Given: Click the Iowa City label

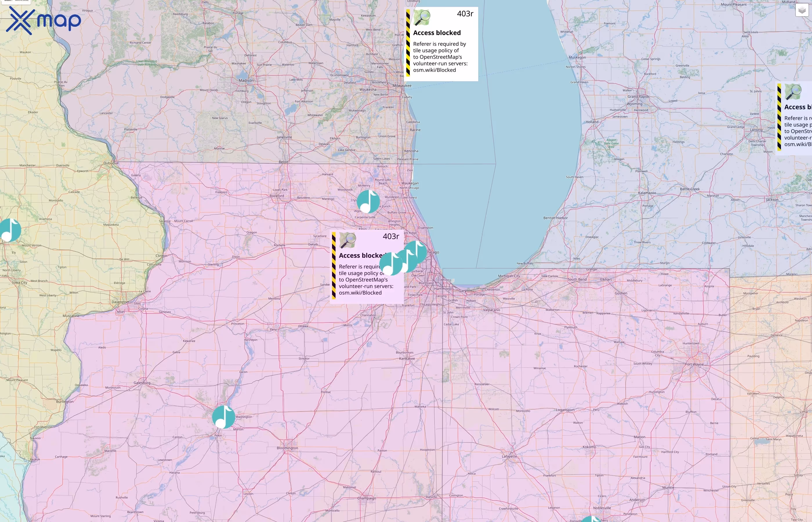Looking at the screenshot, I should [20, 282].
